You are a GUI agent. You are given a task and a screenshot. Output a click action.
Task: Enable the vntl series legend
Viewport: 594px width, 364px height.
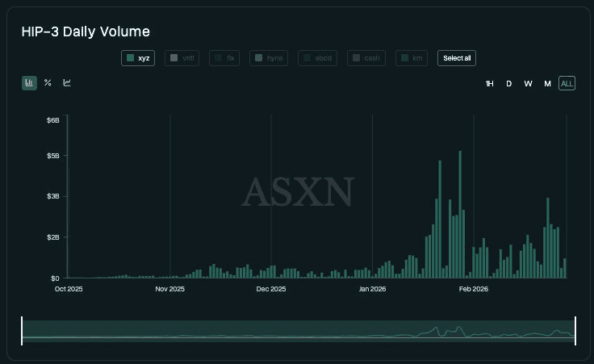[182, 58]
